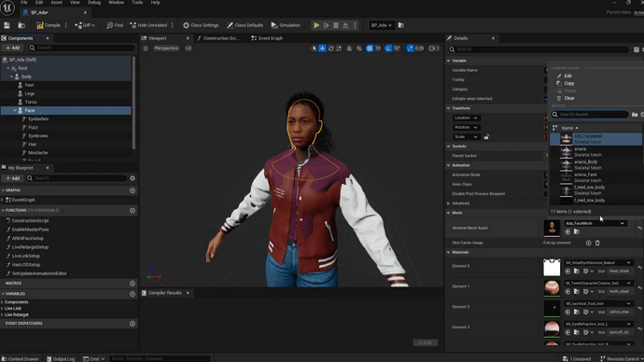The height and width of the screenshot is (362, 644).
Task: Start Play simulation with green arrow
Action: (316, 25)
